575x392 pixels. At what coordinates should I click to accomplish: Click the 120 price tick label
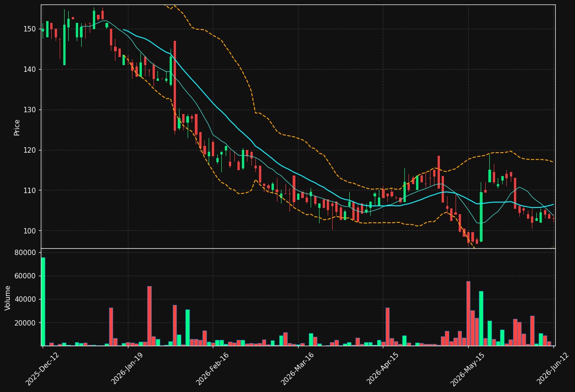tap(30, 150)
